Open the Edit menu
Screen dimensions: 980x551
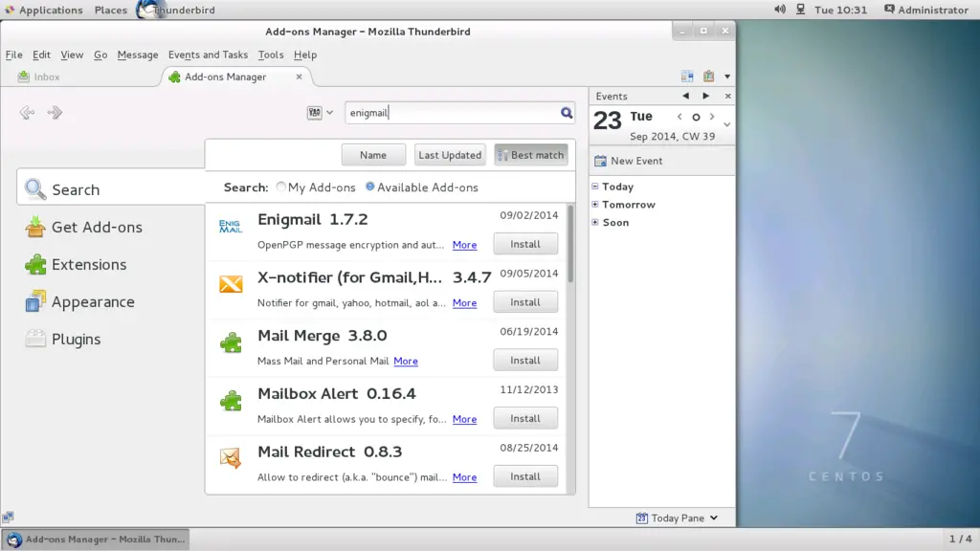pyautogui.click(x=41, y=55)
